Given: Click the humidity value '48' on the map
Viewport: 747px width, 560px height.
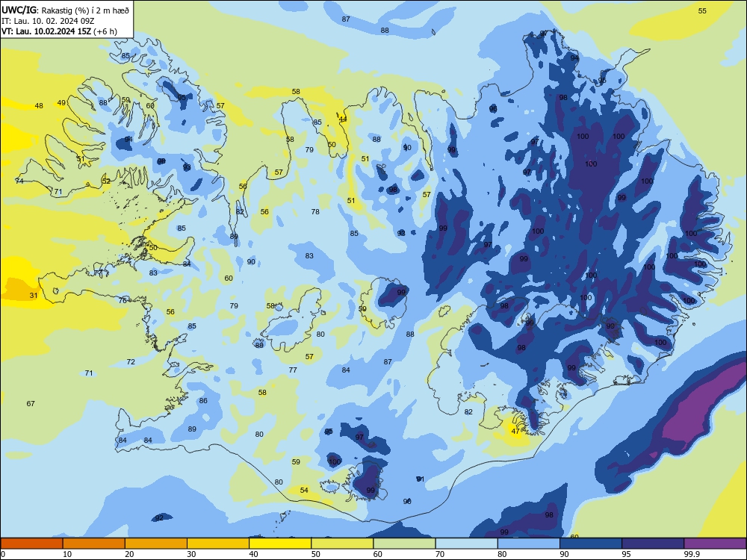Looking at the screenshot, I should pos(39,106).
